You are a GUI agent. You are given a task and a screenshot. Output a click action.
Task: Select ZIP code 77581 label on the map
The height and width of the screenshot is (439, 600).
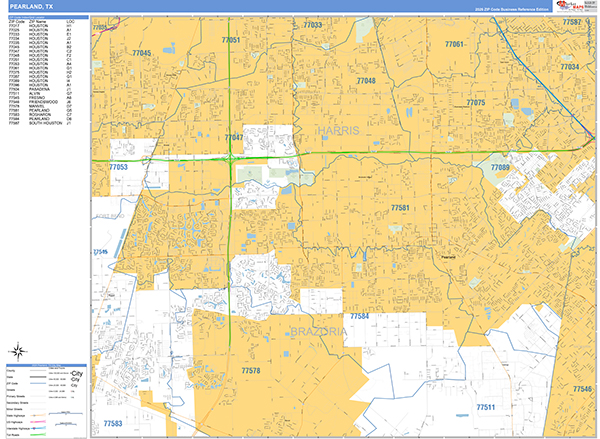click(401, 207)
